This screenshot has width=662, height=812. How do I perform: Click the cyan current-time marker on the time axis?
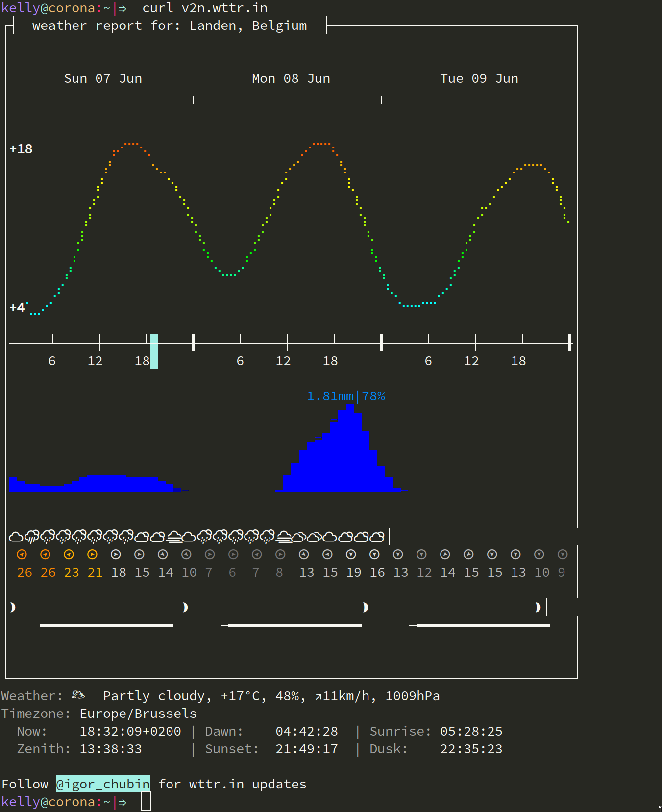(x=154, y=351)
